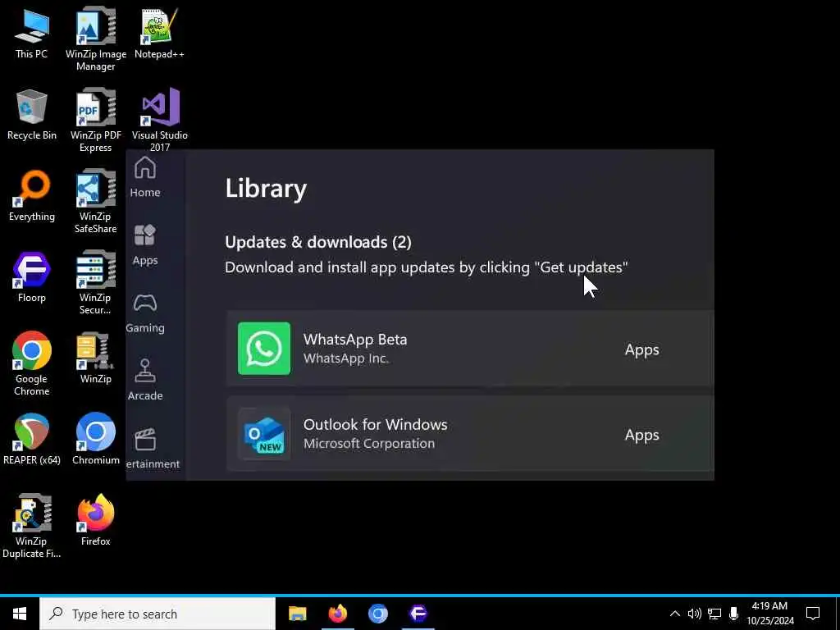Select WinZip PDF Express desktop shortcut
Image resolution: width=840 pixels, height=630 pixels.
click(96, 121)
